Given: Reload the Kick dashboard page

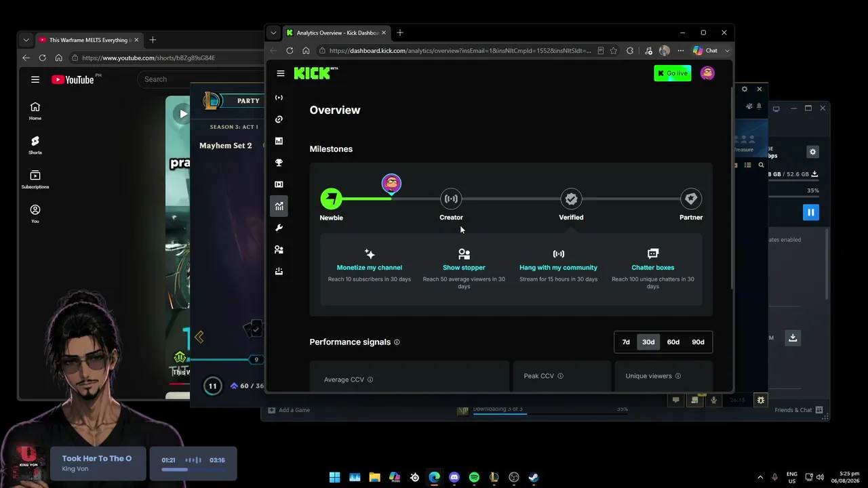Looking at the screenshot, I should [290, 51].
